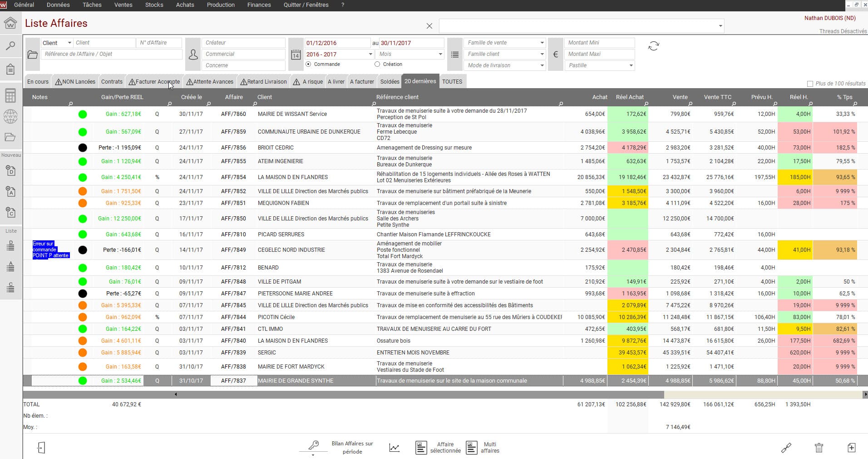Open the Ventes menu
868x459 pixels.
(x=123, y=5)
